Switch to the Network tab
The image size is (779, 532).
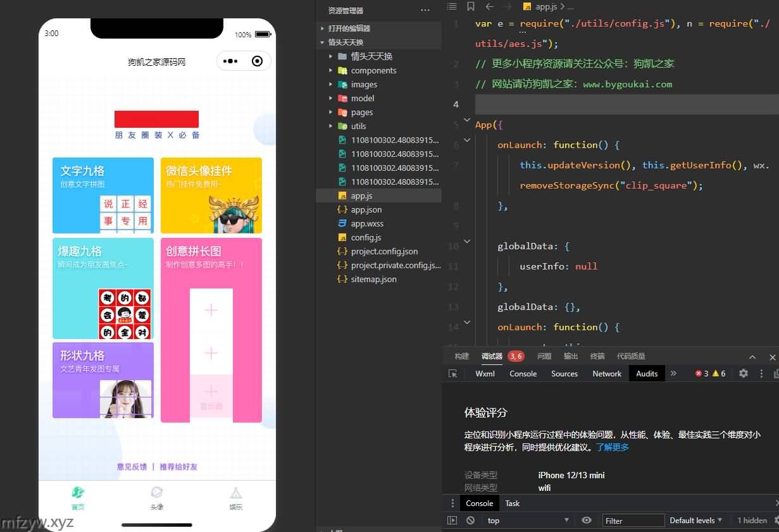607,374
